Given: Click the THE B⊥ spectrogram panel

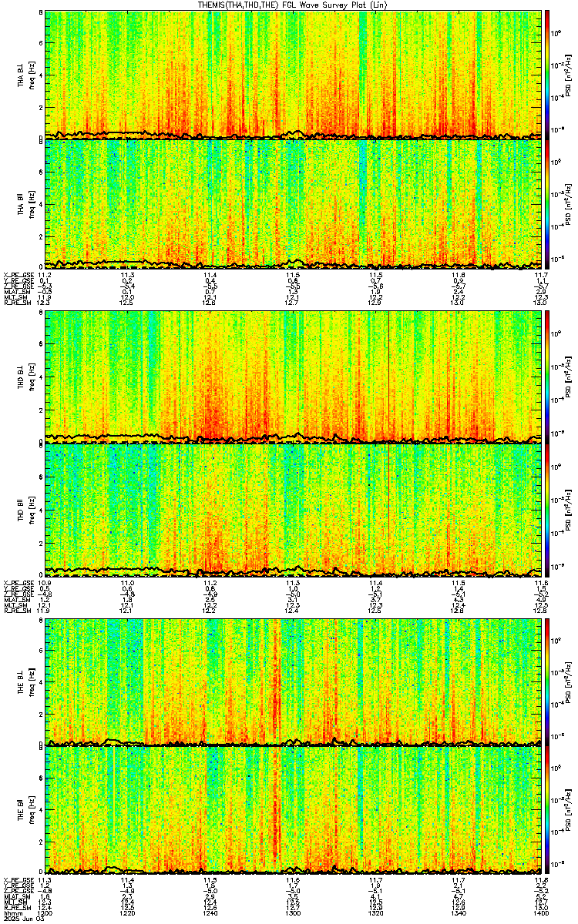Looking at the screenshot, I should coord(293,681).
